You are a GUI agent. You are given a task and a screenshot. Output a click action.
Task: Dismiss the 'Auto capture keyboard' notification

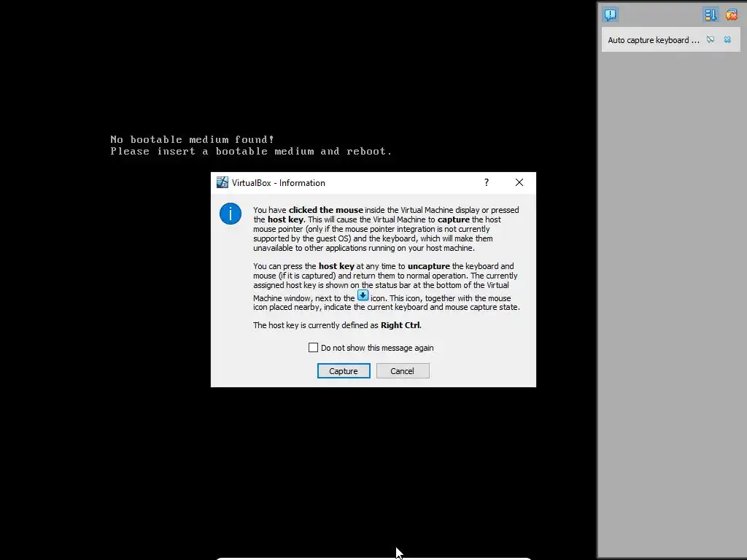727,39
